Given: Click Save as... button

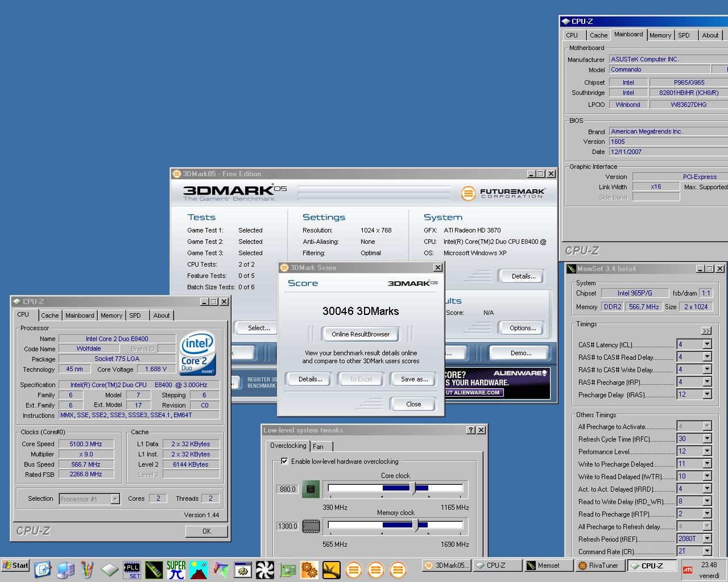Looking at the screenshot, I should pos(414,379).
